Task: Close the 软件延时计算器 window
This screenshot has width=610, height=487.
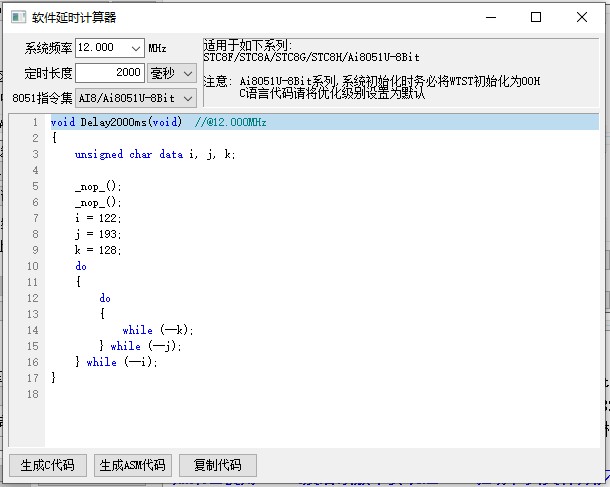Action: coord(582,17)
